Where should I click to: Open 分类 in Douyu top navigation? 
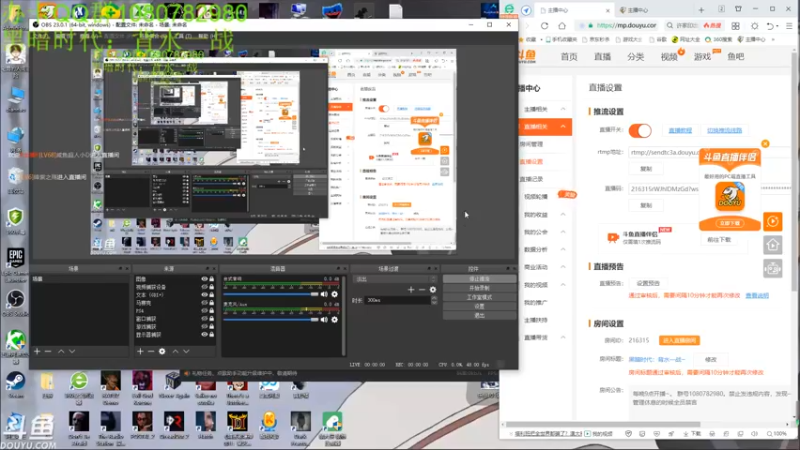pyautogui.click(x=636, y=57)
